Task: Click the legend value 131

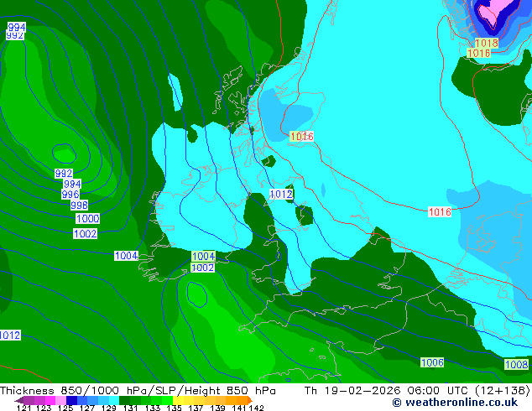Action: pyautogui.click(x=130, y=408)
